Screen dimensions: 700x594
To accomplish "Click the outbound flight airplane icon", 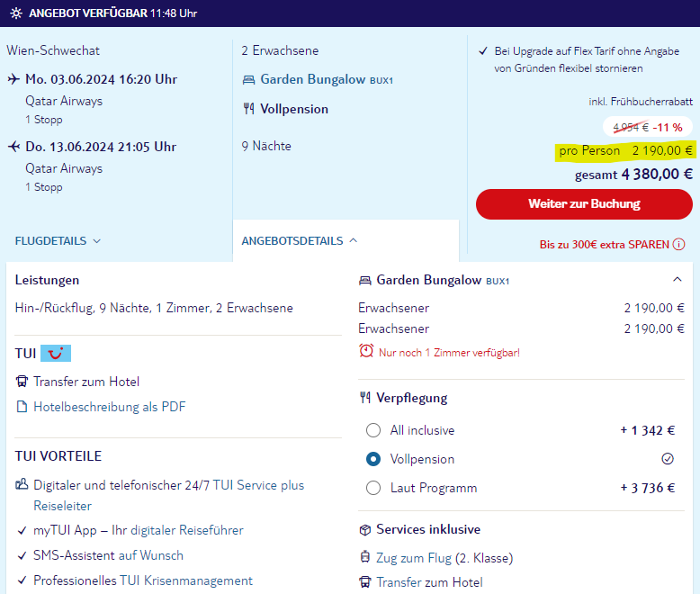I will [x=13, y=79].
